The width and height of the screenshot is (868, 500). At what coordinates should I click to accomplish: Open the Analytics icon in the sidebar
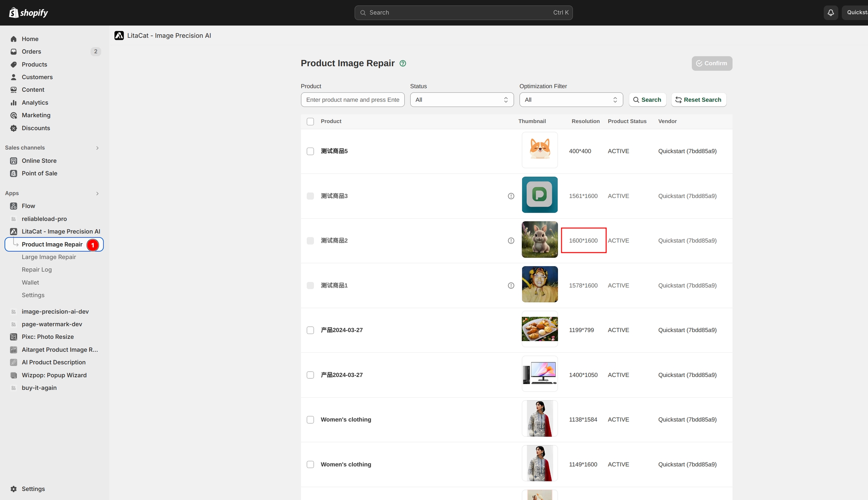tap(14, 102)
